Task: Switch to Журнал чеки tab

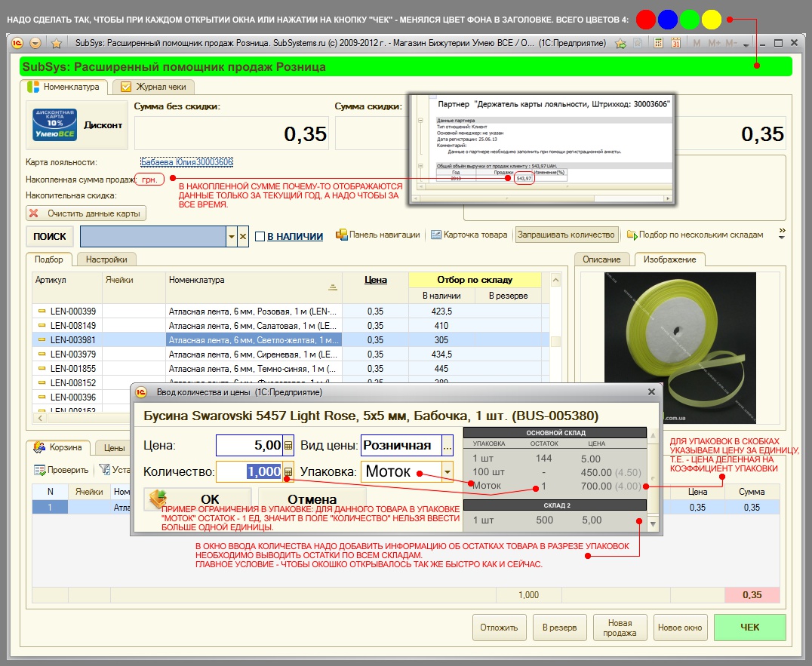Action: pyautogui.click(x=153, y=87)
